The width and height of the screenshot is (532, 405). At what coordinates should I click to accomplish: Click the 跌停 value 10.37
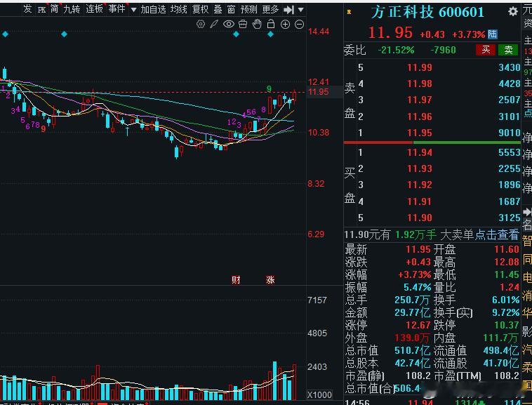tap(506, 325)
